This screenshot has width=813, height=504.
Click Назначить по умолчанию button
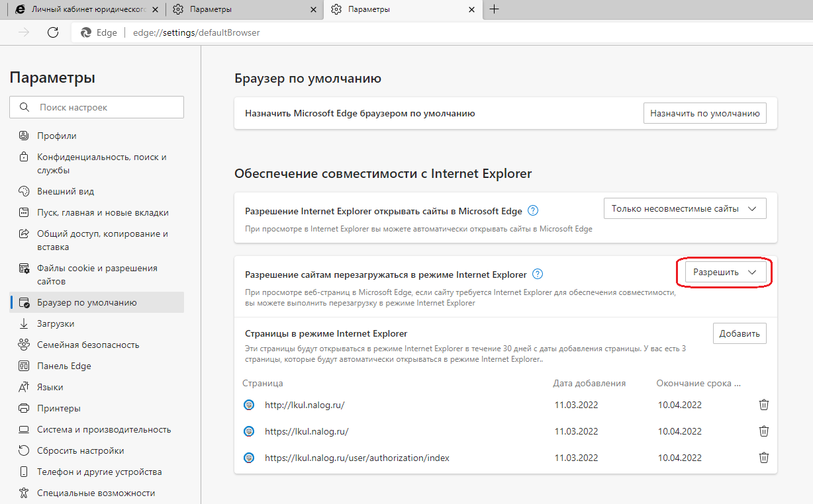point(705,113)
